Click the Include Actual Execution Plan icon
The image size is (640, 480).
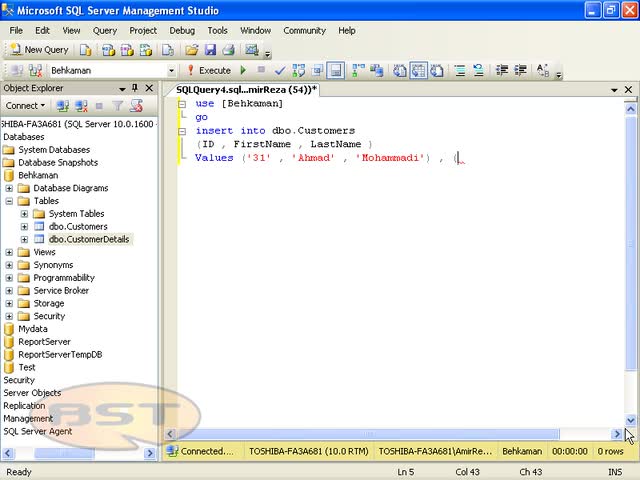pos(358,71)
